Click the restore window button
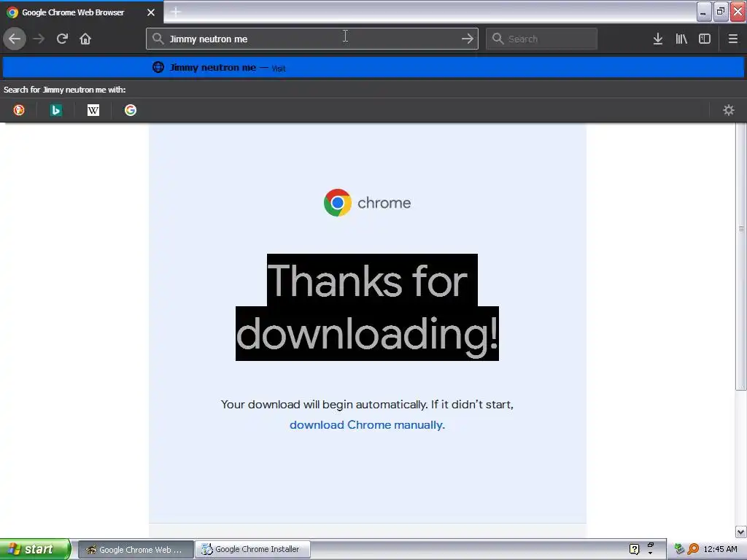Viewport: 747px width, 560px height. 721,12
